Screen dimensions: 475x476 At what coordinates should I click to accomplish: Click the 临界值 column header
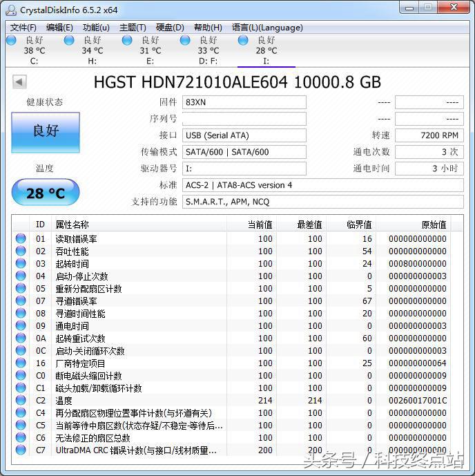click(x=351, y=225)
